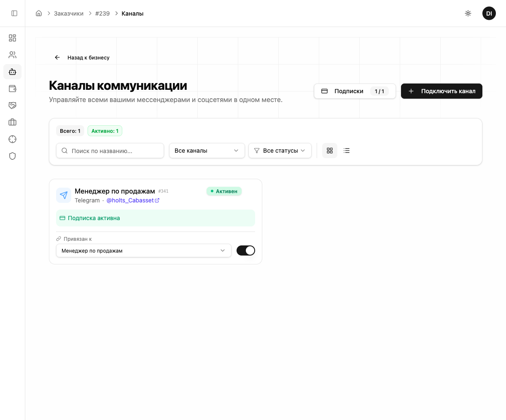Open the dashboard grid icon in sidebar
The height and width of the screenshot is (420, 506).
(13, 38)
